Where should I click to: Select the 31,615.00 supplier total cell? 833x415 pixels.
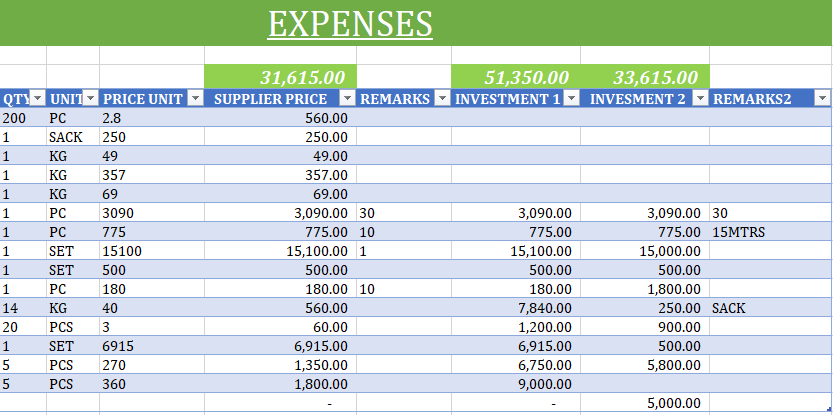(x=302, y=77)
